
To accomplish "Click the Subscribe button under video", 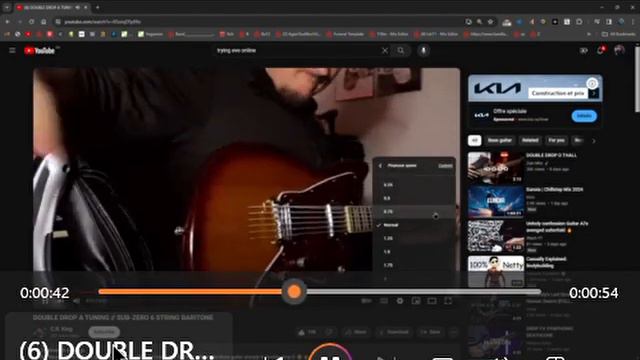I will [104, 332].
